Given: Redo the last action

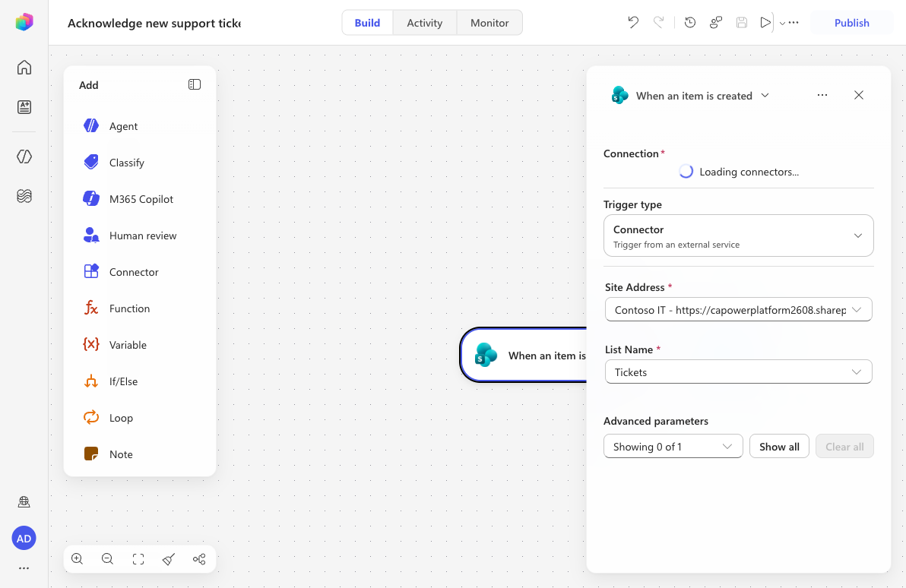Looking at the screenshot, I should [659, 23].
